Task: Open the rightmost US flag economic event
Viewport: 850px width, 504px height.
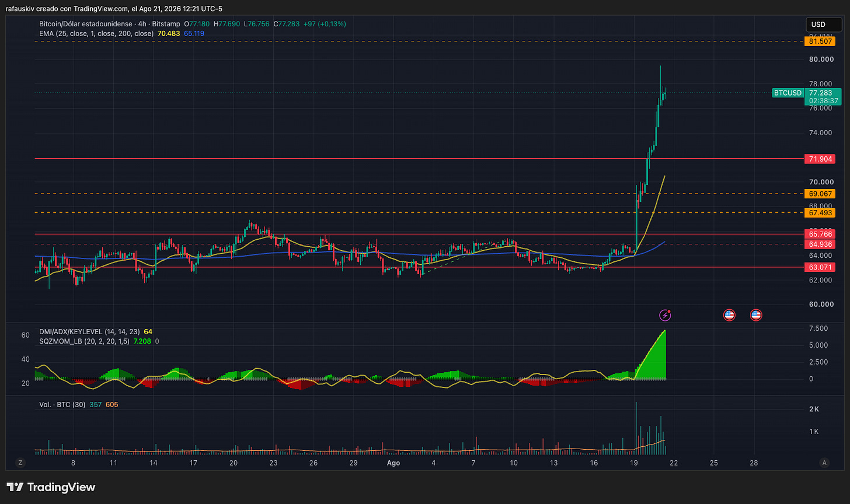Action: 756,315
